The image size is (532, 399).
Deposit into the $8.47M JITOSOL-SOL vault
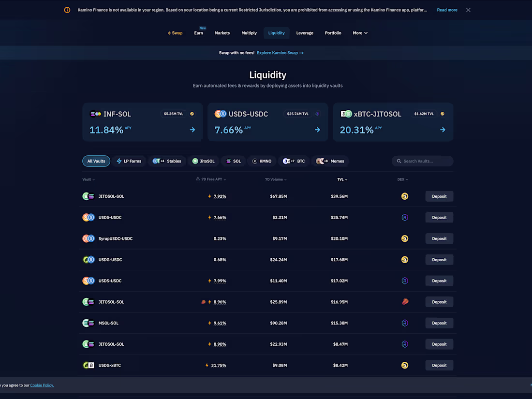pos(439,344)
